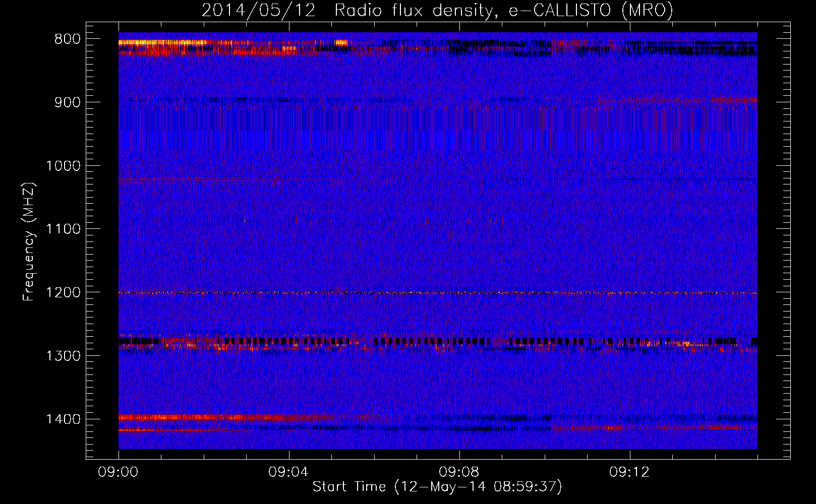This screenshot has width=816, height=504.
Task: Click the 1300 frequency tick label
Action: click(x=63, y=356)
